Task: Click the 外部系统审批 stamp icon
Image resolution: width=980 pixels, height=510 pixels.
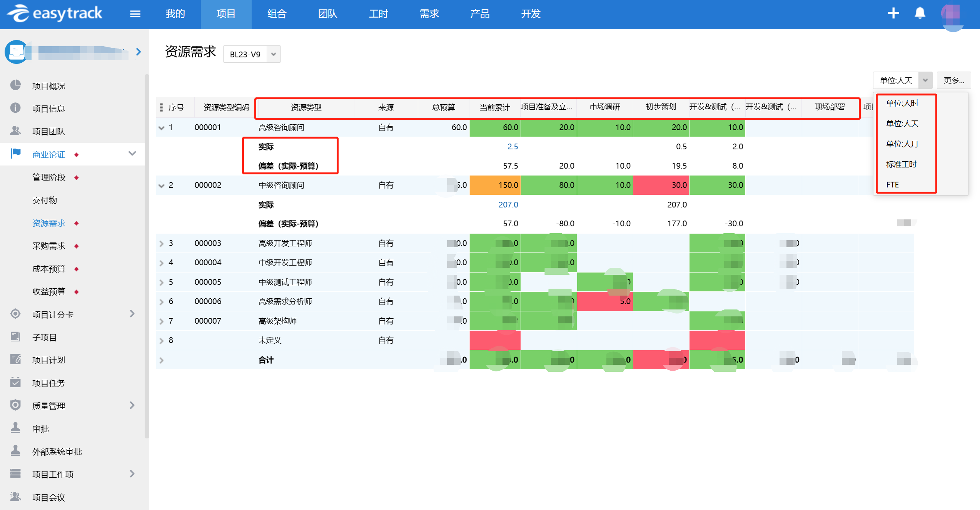Action: (15, 451)
